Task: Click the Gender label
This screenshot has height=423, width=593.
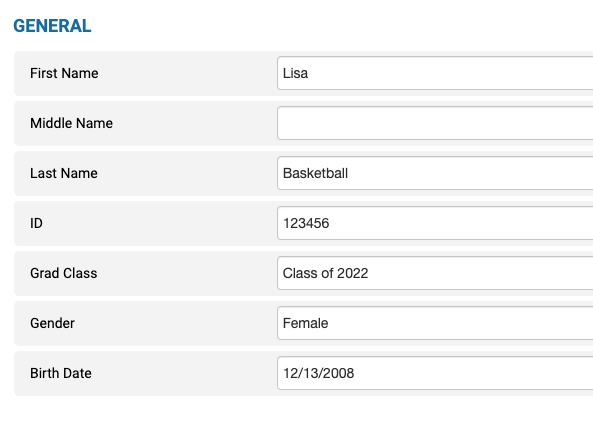Action: pyautogui.click(x=53, y=323)
